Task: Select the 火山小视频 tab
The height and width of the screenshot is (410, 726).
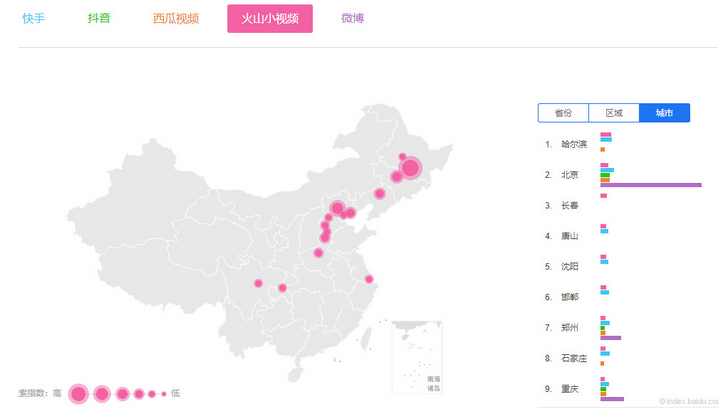Action: (x=270, y=19)
